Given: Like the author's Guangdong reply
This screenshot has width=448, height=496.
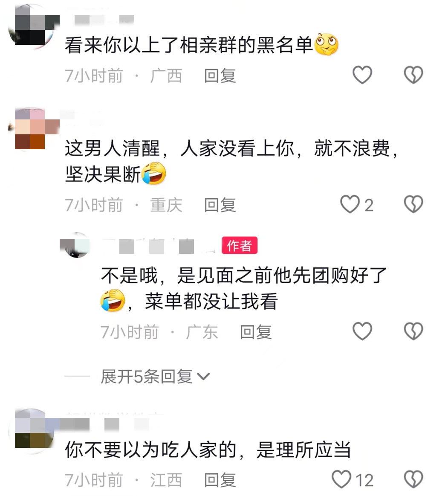Looking at the screenshot, I should point(362,331).
